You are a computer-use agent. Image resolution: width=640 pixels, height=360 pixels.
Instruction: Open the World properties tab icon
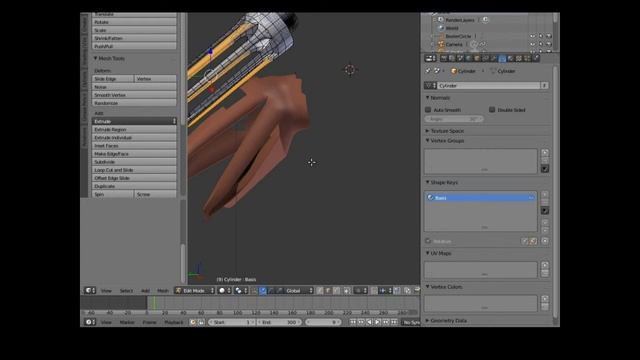tap(468, 58)
